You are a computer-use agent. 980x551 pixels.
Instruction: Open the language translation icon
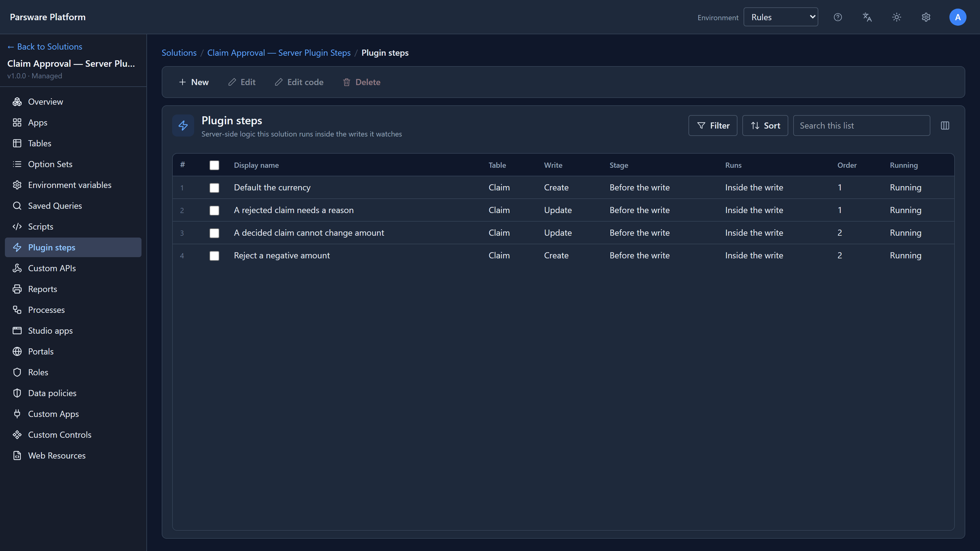[867, 17]
